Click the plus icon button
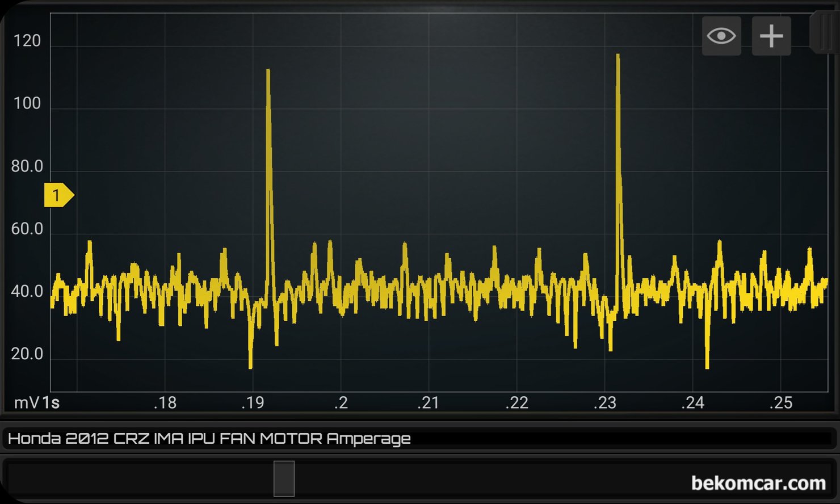840x504 pixels. tap(771, 36)
